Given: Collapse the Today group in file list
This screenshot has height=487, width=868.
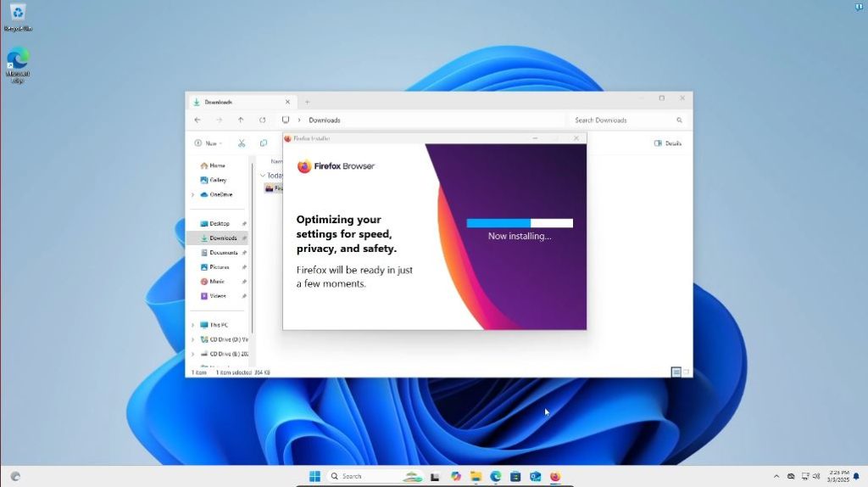Looking at the screenshot, I should [263, 175].
